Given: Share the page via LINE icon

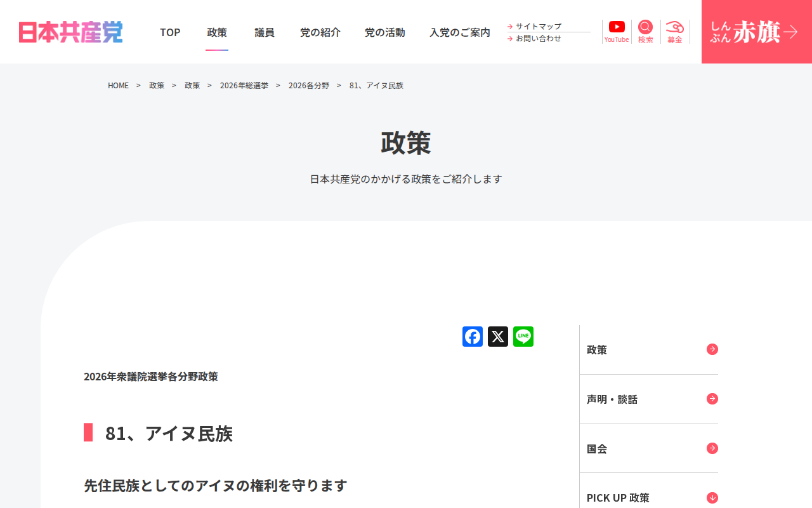Looking at the screenshot, I should point(523,337).
